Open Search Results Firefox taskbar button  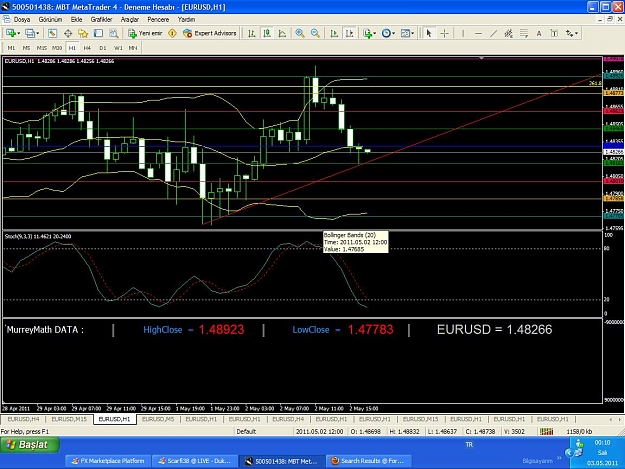(369, 461)
